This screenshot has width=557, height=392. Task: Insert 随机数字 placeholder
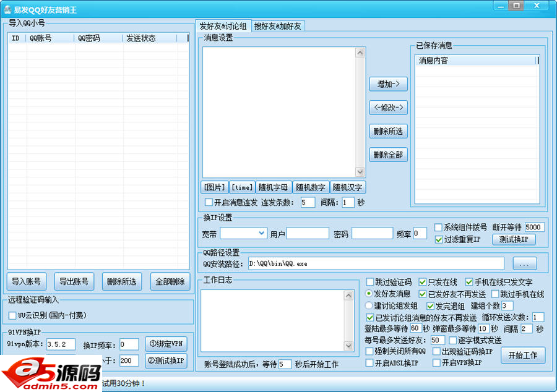(311, 187)
